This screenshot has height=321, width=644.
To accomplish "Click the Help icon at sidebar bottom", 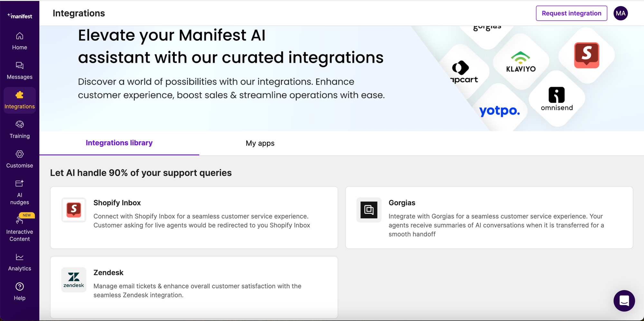I will (19, 286).
